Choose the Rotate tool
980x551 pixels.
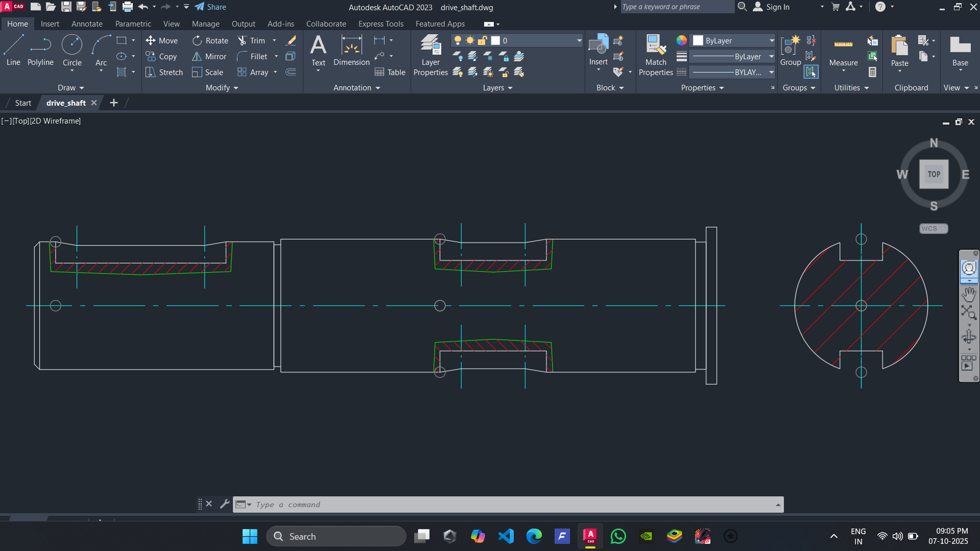(210, 41)
